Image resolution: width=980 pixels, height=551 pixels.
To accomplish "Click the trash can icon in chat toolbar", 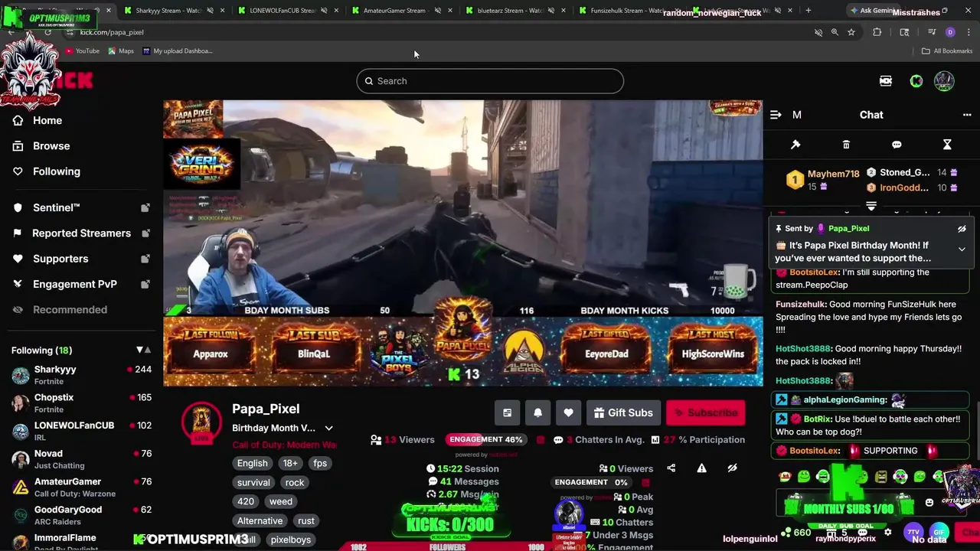I will tap(846, 145).
